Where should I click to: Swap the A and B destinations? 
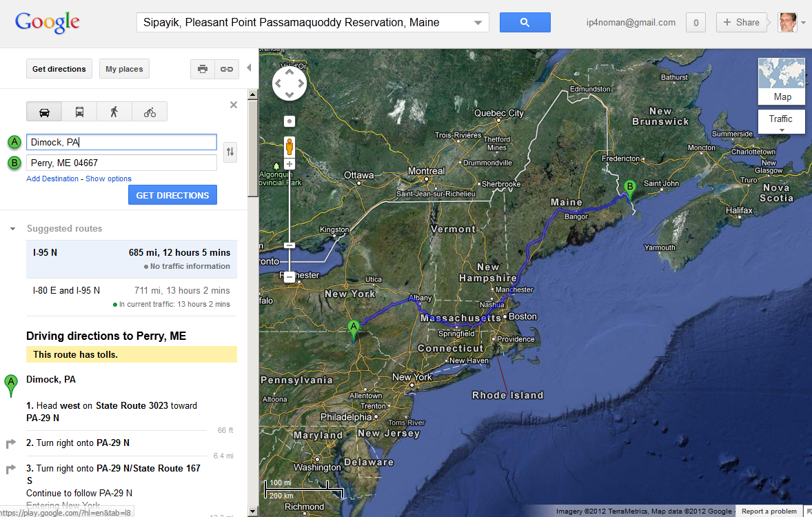point(230,152)
